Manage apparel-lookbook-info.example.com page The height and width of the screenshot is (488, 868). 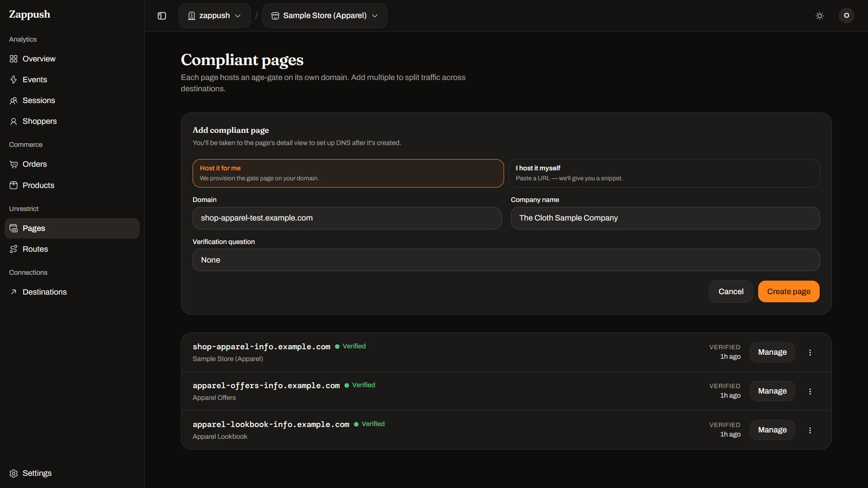pos(772,430)
